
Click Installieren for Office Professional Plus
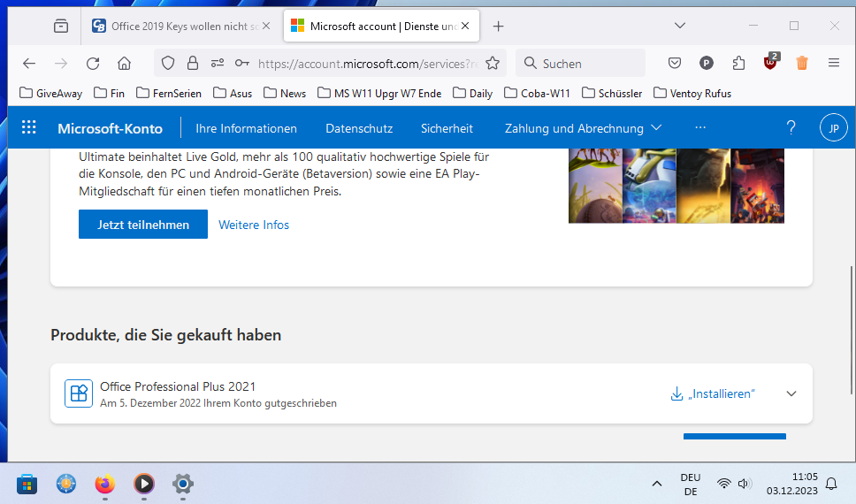point(713,393)
